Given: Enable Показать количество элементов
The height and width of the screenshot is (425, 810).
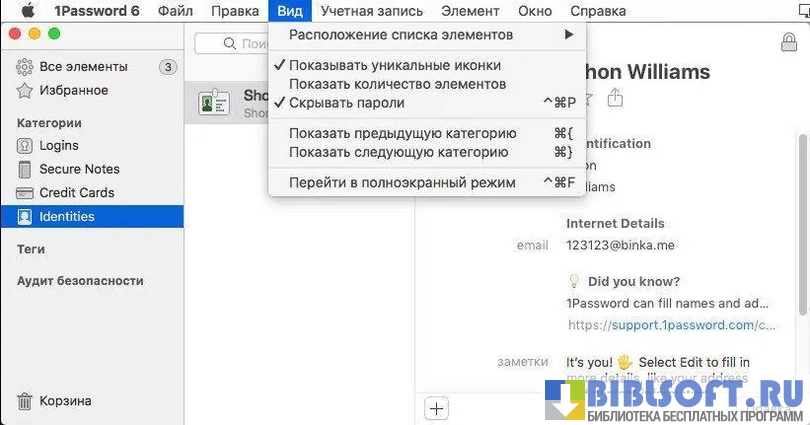Looking at the screenshot, I should (397, 84).
